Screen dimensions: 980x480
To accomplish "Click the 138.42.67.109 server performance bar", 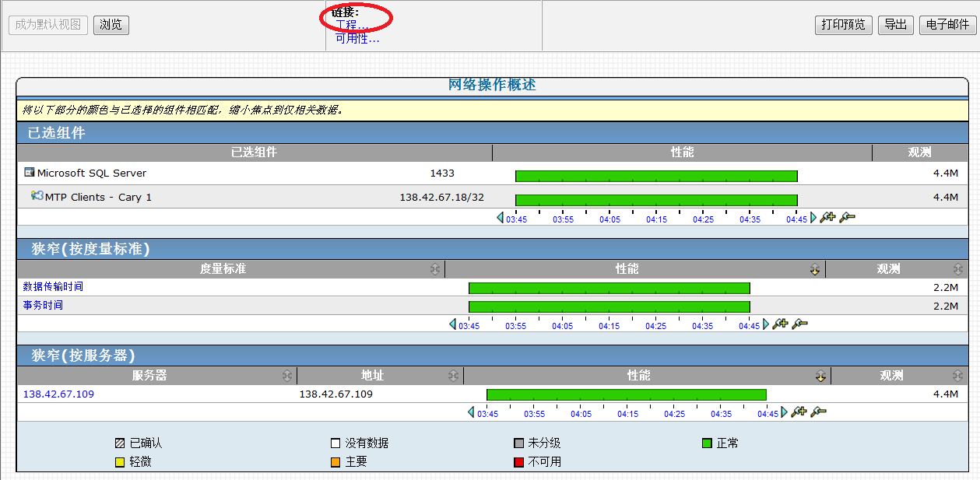I will click(x=627, y=394).
